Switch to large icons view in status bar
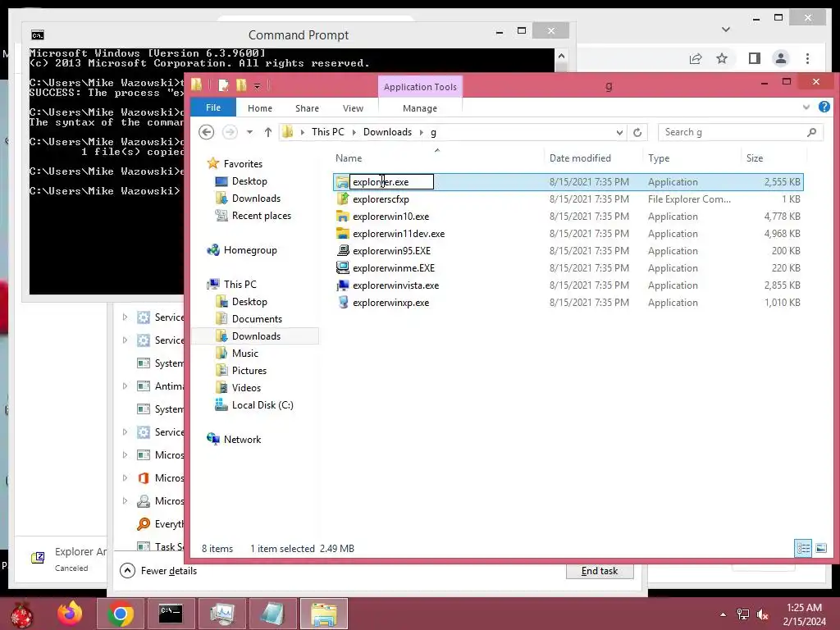The image size is (840, 630). pyautogui.click(x=820, y=548)
